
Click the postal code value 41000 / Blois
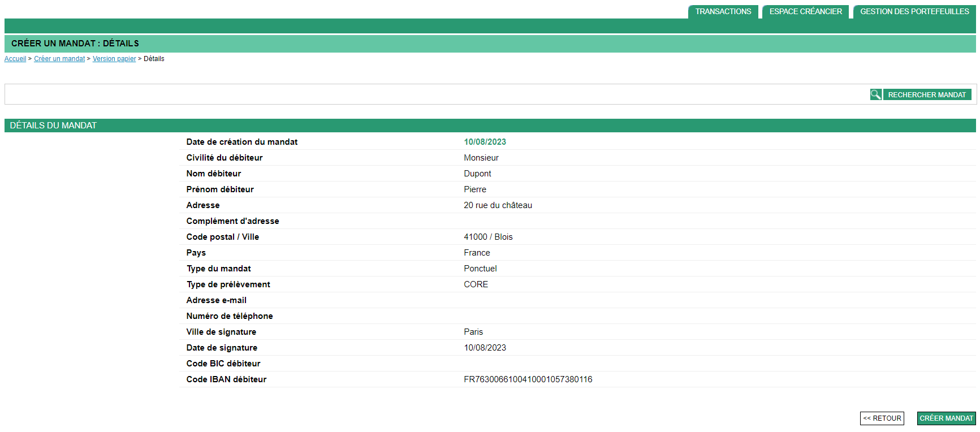[x=488, y=237]
